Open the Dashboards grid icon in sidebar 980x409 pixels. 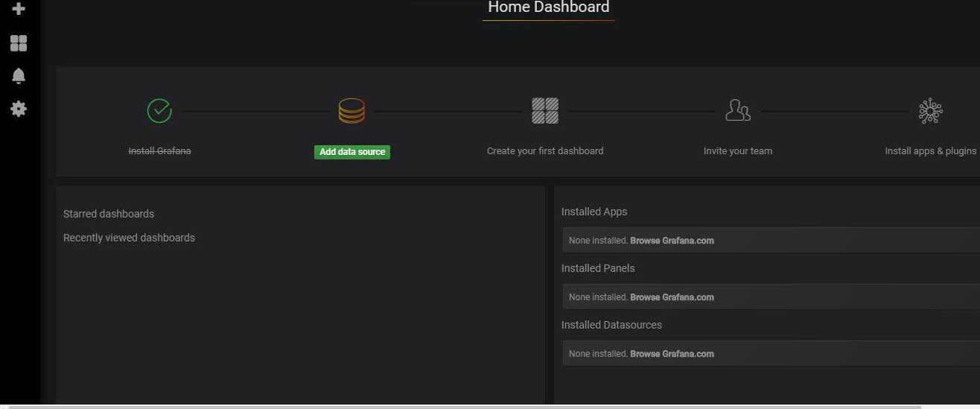(19, 43)
